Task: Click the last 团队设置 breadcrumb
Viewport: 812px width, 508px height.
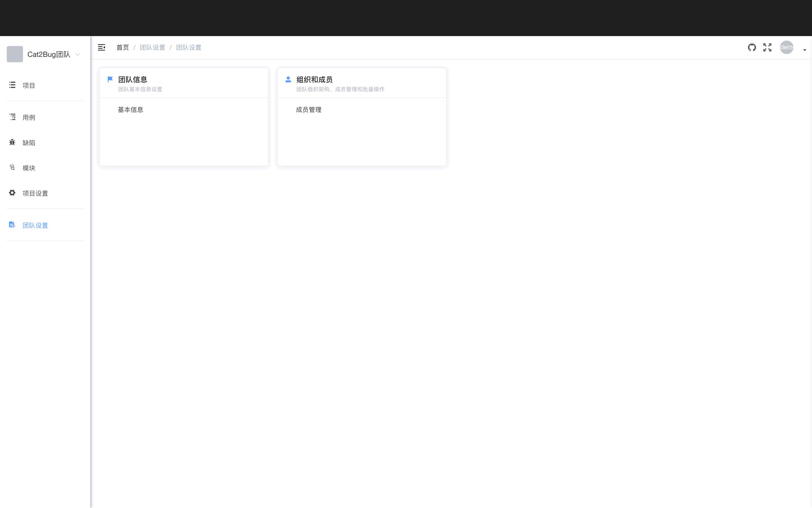Action: click(x=189, y=47)
